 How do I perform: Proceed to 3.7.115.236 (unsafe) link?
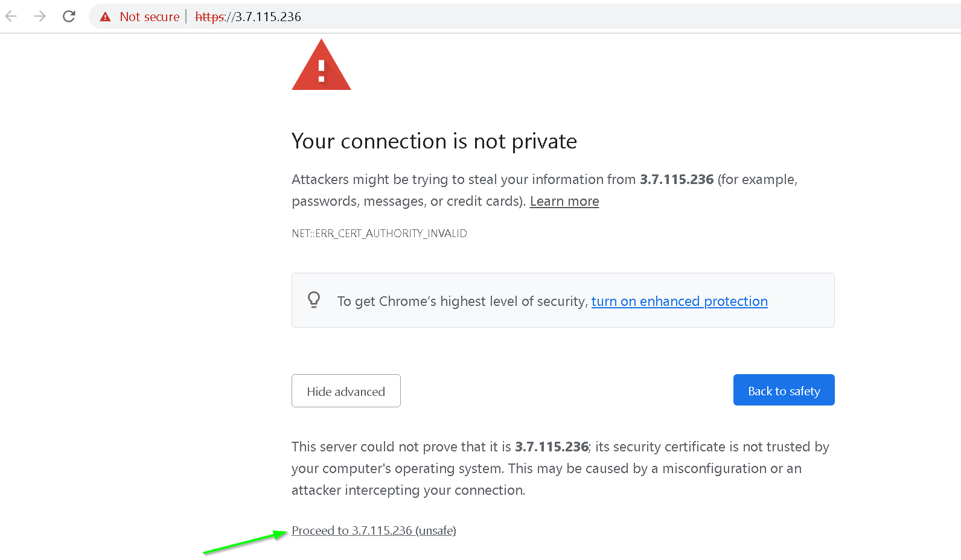(374, 530)
